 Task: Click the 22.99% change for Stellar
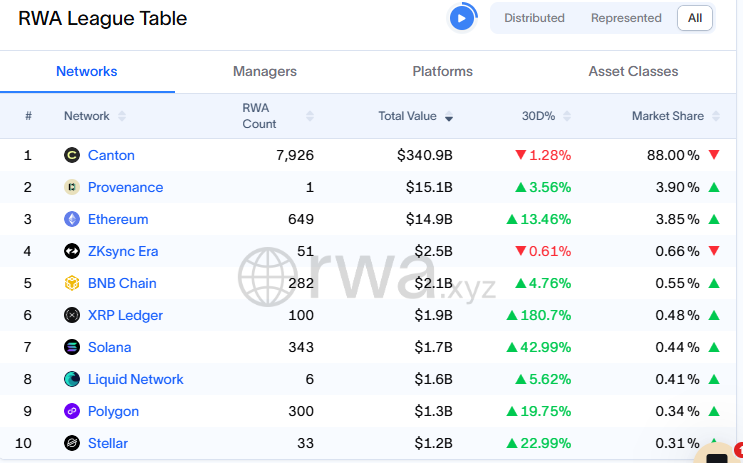pos(539,443)
